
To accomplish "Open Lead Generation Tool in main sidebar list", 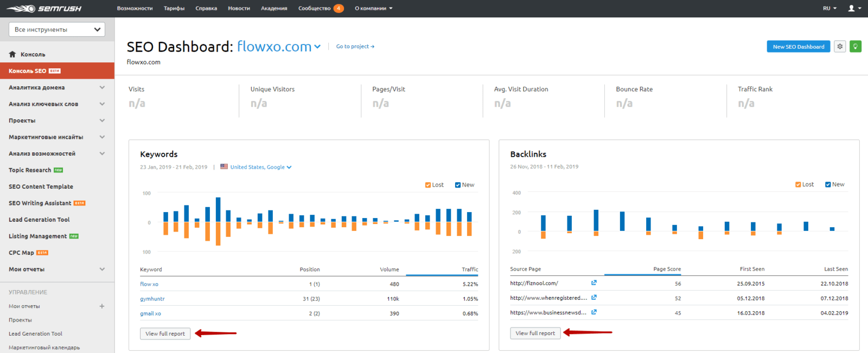I will (39, 220).
